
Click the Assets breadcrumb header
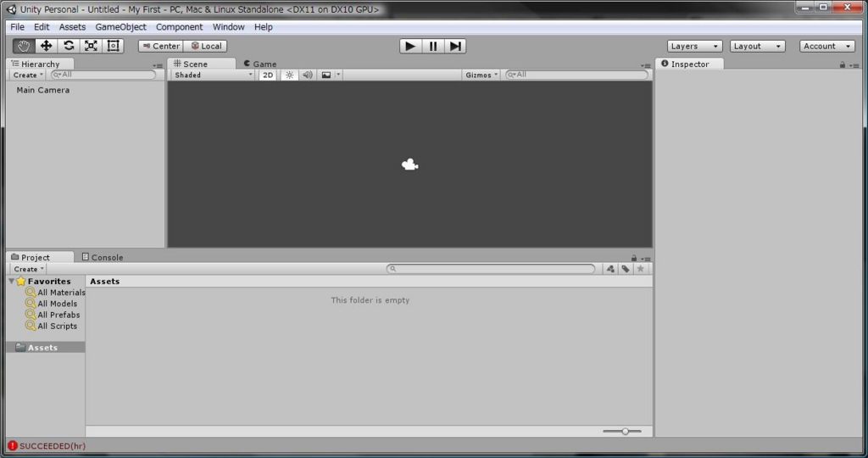[x=104, y=282]
